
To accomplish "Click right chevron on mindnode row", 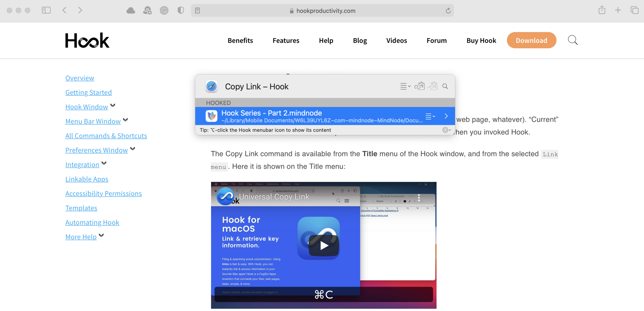I will (446, 116).
